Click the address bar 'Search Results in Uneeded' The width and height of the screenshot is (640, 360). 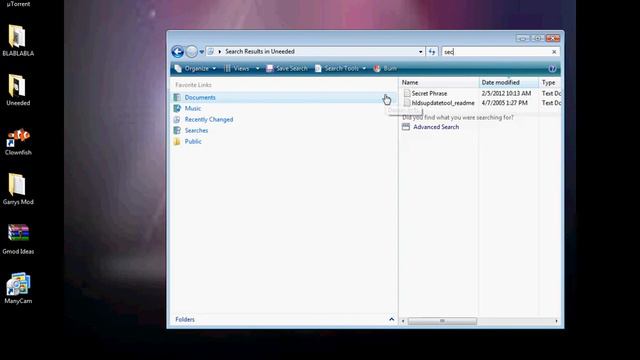[x=260, y=51]
